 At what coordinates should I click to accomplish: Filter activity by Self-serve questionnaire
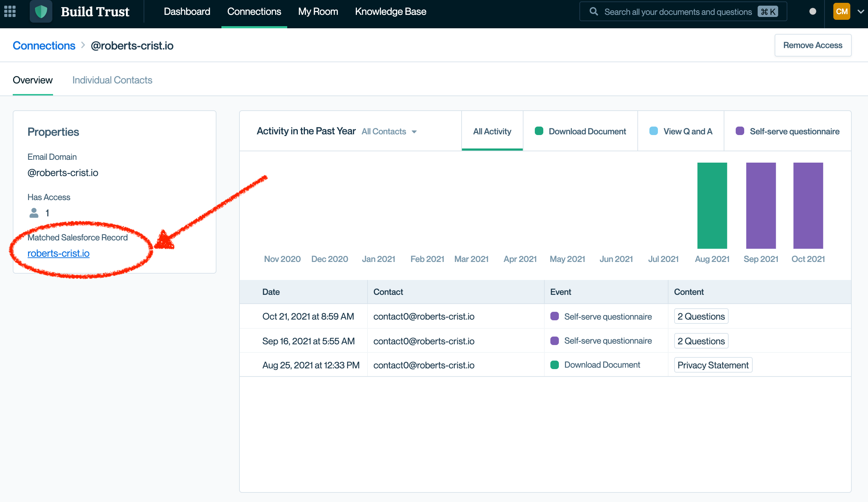(x=787, y=131)
